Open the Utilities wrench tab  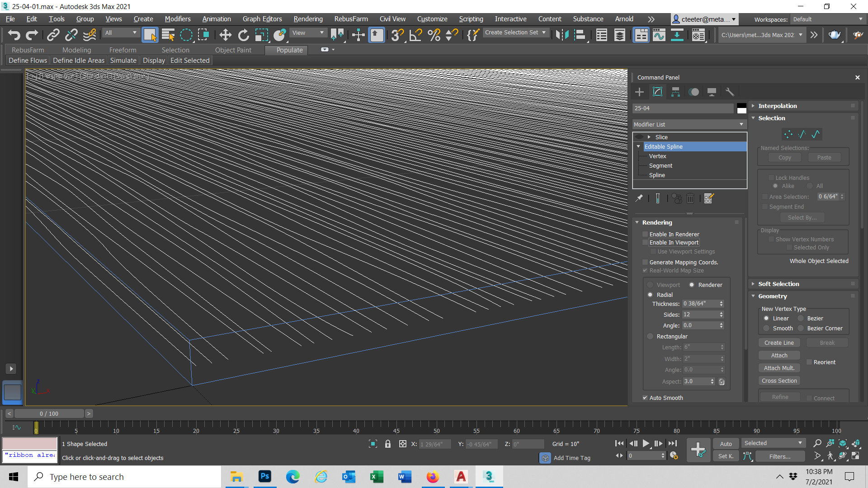click(730, 92)
